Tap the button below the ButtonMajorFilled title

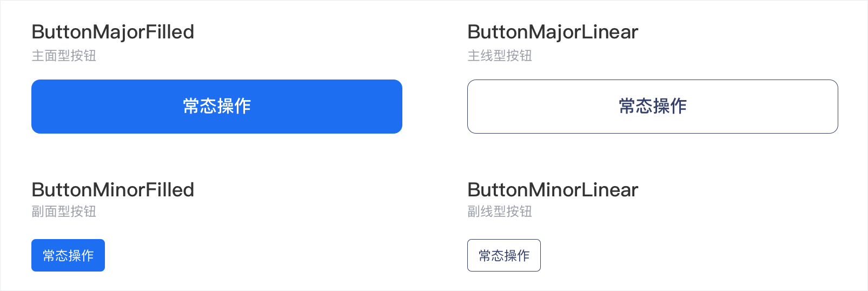pos(216,107)
